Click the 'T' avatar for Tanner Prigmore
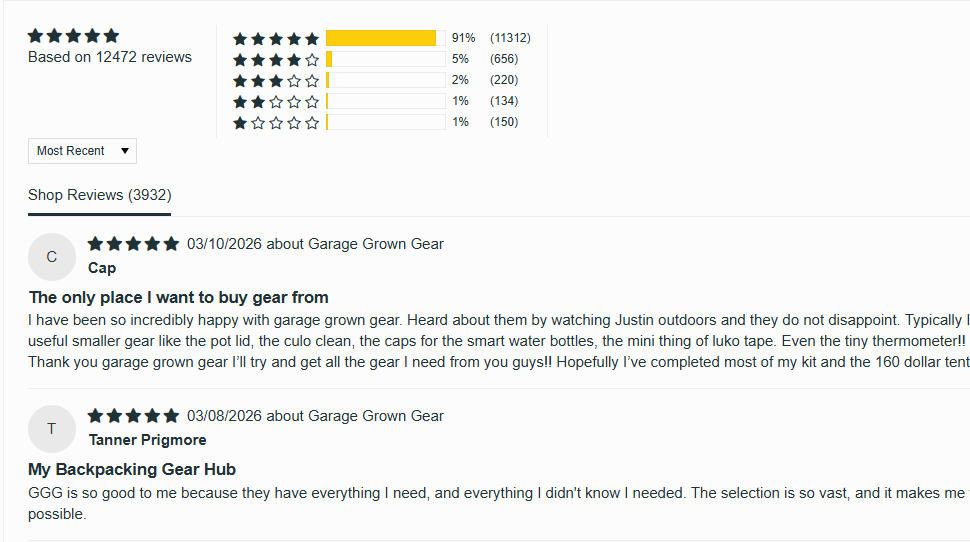The width and height of the screenshot is (970, 542). pyautogui.click(x=52, y=429)
